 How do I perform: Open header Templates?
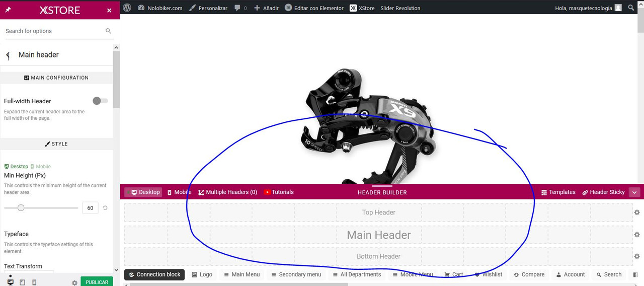click(x=558, y=192)
